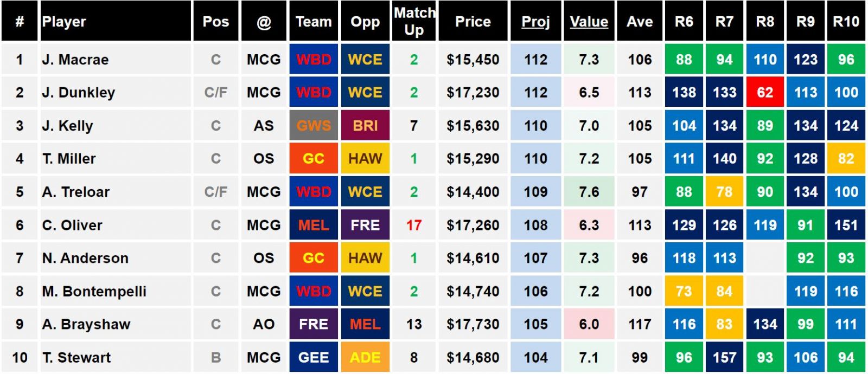This screenshot has width=868, height=374.
Task: Click J. Macrae's WBD team badge
Action: click(x=314, y=59)
